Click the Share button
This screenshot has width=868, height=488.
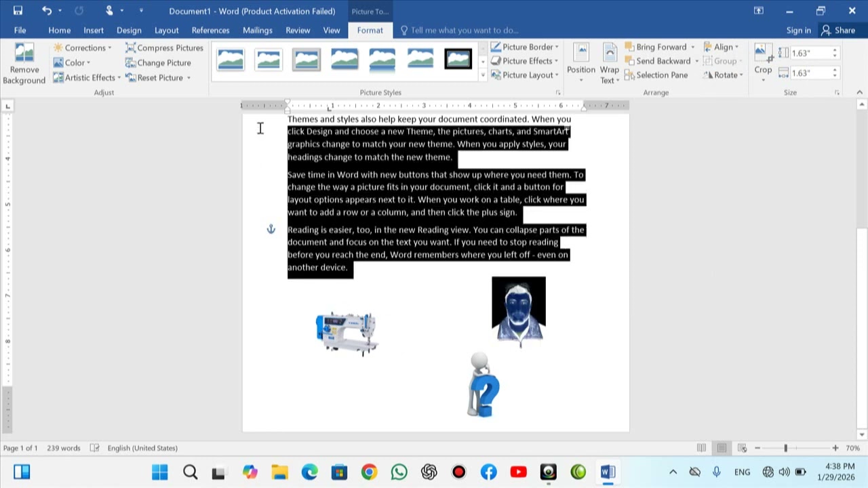click(838, 30)
